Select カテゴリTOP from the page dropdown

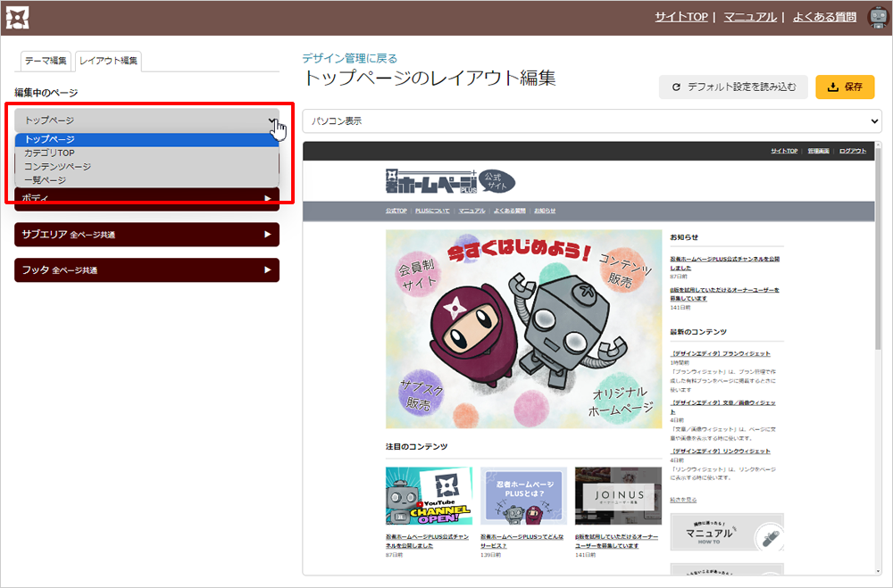pyautogui.click(x=49, y=153)
